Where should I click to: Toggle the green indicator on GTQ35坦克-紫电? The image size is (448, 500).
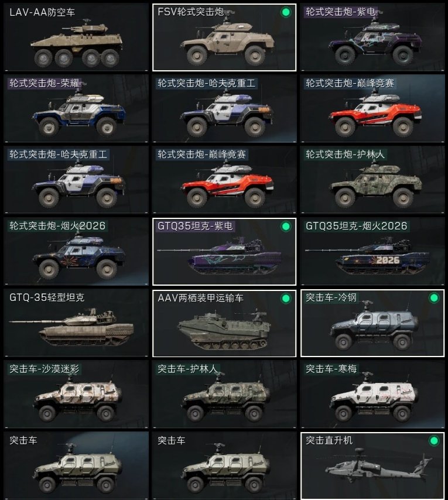[286, 227]
